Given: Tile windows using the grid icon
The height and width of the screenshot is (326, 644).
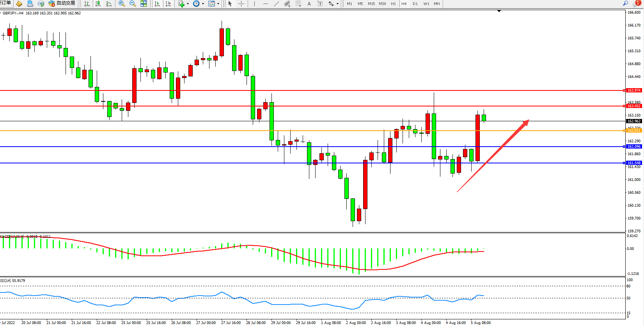Looking at the screenshot, I should pos(144,4).
